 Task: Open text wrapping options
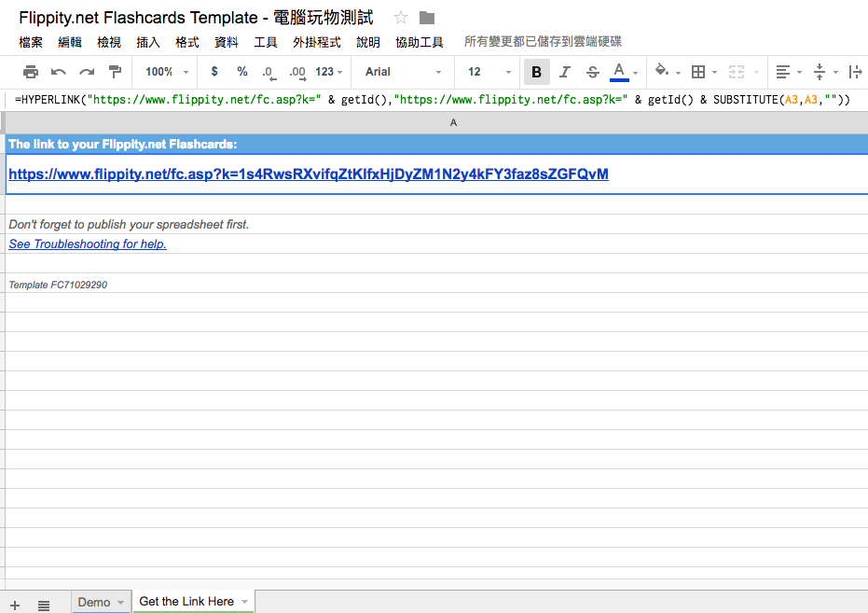[x=855, y=72]
